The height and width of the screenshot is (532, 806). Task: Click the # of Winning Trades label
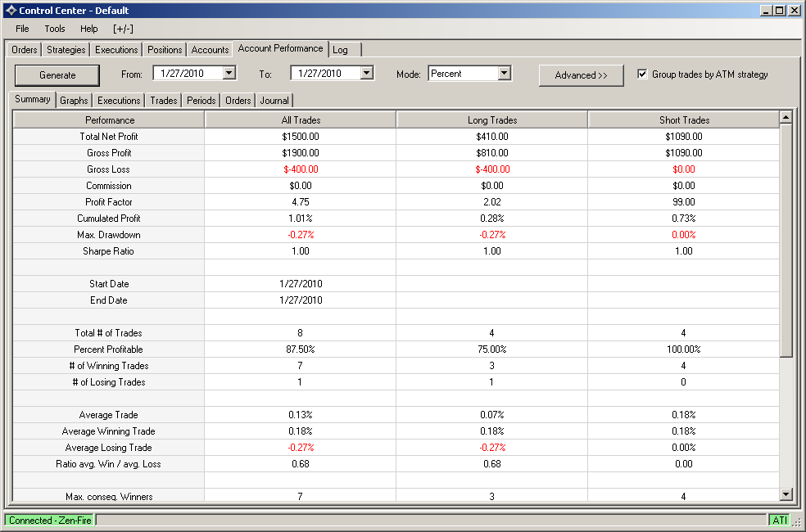click(x=108, y=366)
